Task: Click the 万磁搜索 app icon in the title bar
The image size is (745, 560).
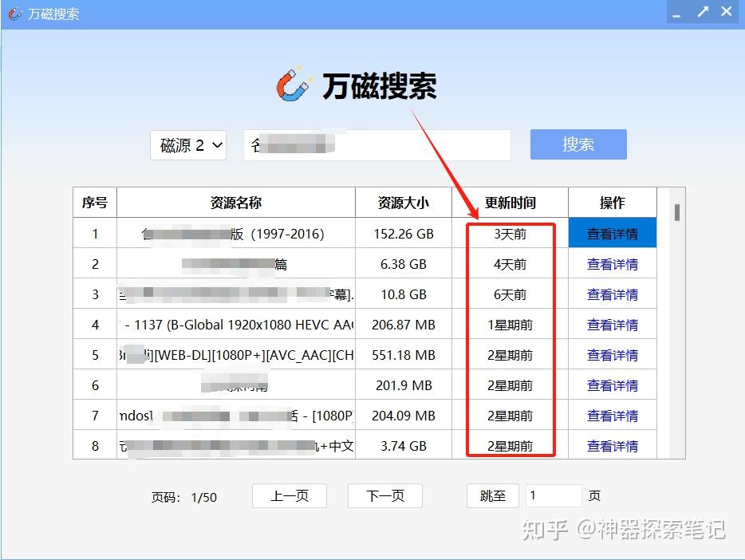Action: tap(14, 14)
